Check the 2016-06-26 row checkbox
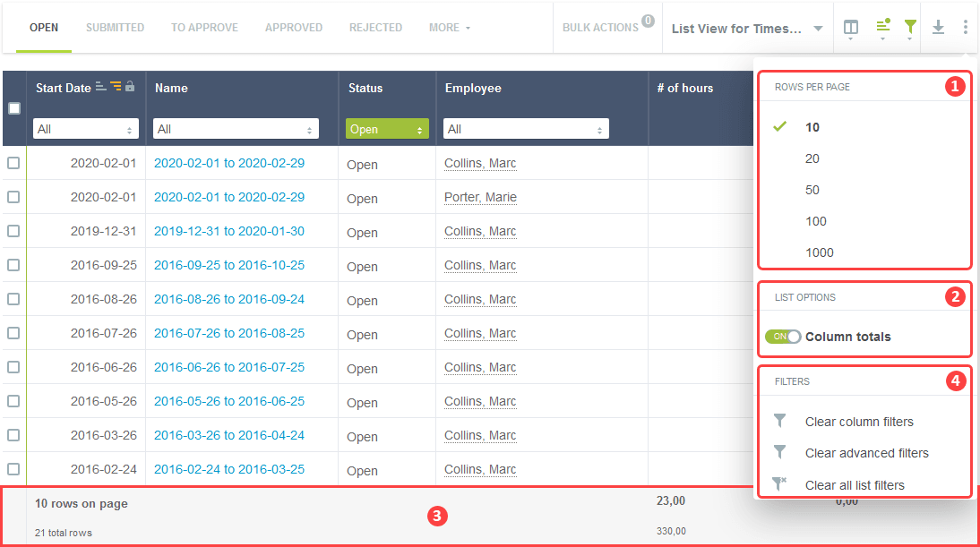 13,367
